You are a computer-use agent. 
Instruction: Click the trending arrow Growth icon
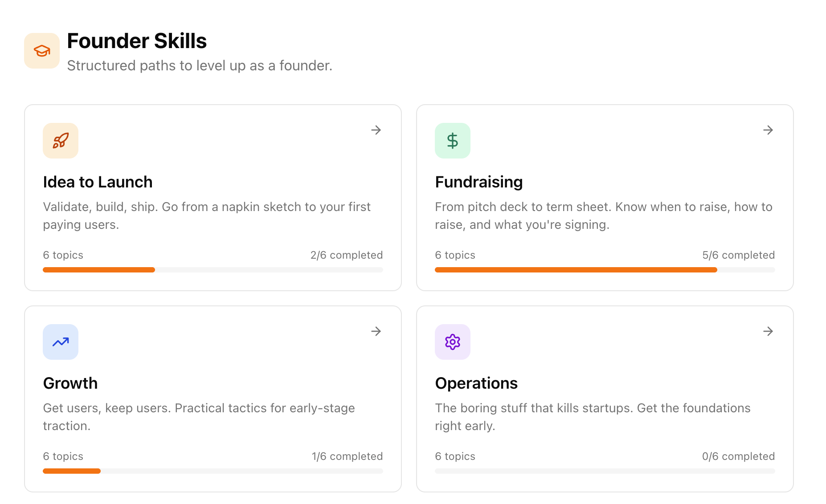click(x=61, y=342)
